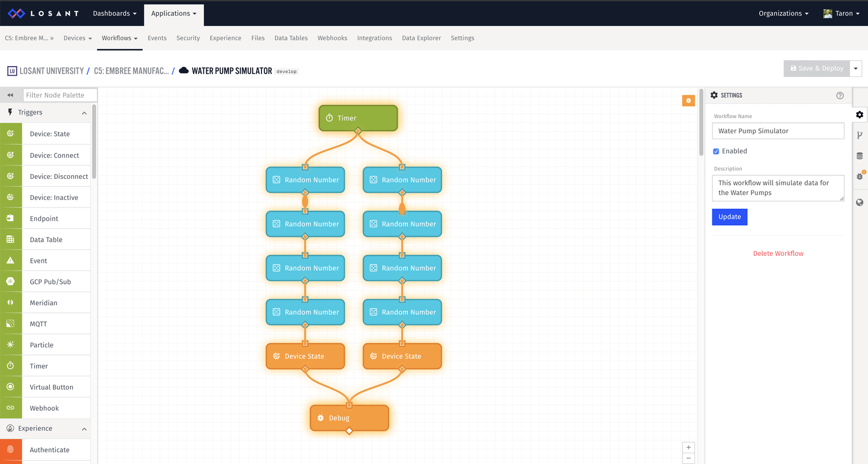868x464 pixels.
Task: Toggle the Enabled checkbox
Action: [x=716, y=151]
